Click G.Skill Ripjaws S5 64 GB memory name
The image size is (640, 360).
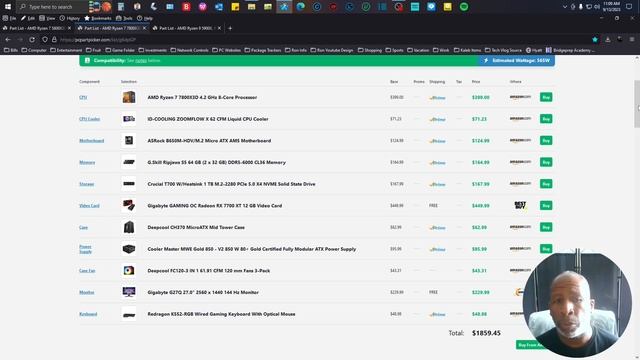pos(216,162)
